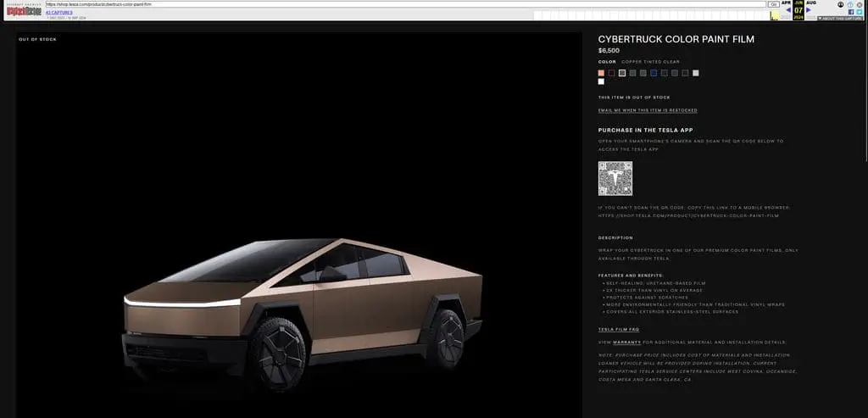The width and height of the screenshot is (868, 418).
Task: Choose the copper orange color swatch
Action: [x=601, y=73]
